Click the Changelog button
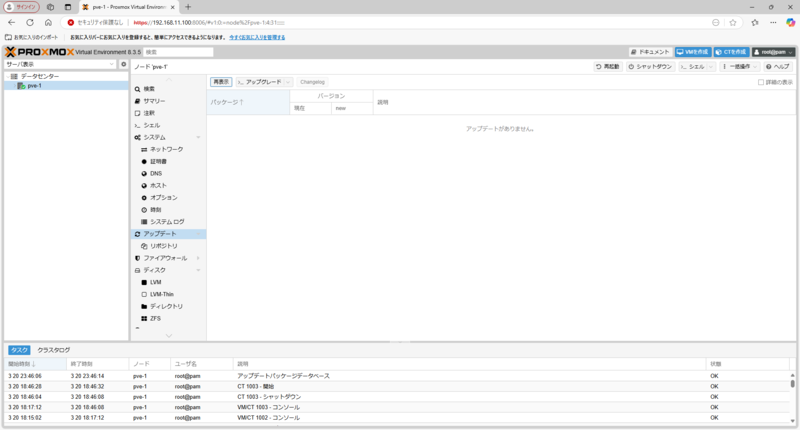This screenshot has height=430, width=800. pyautogui.click(x=312, y=82)
